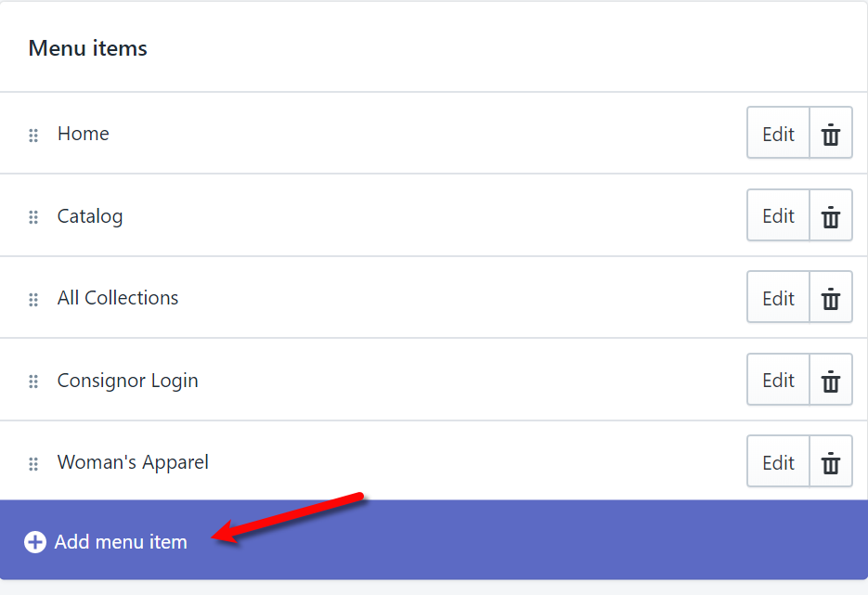
Task: Edit the Woman's Apparel item
Action: point(778,461)
